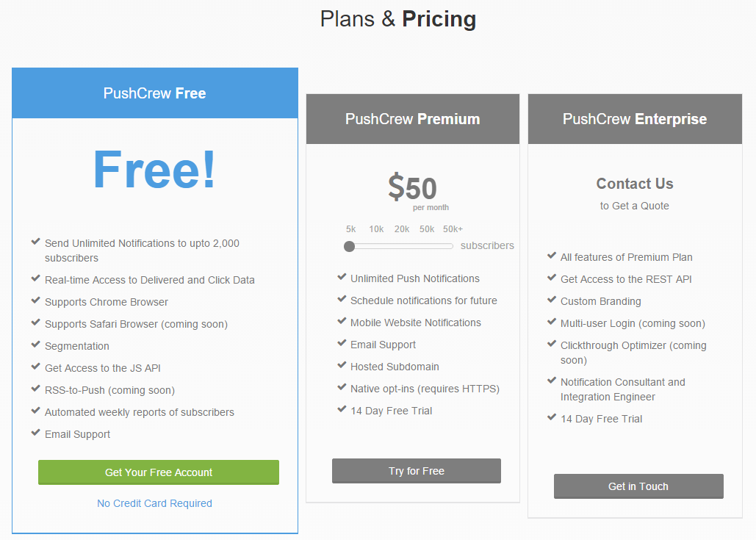
Task: Click the checkmark next to "RSS-to-Push (coming soon)"
Action: point(37,389)
